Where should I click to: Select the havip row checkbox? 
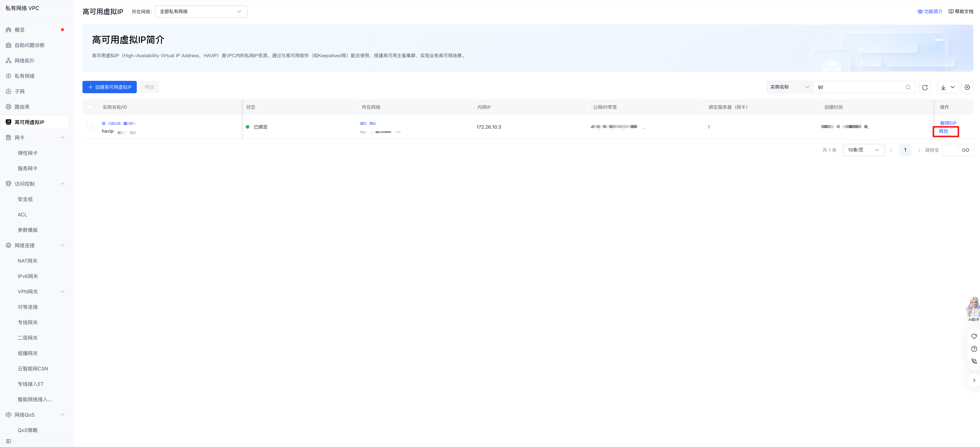coord(90,127)
